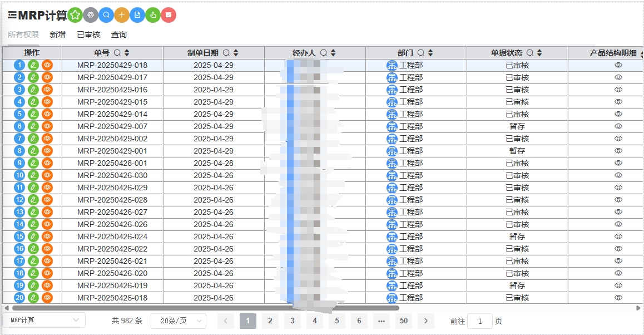
Task: Show product structure detail for MRP-20250426-018
Action: point(618,298)
